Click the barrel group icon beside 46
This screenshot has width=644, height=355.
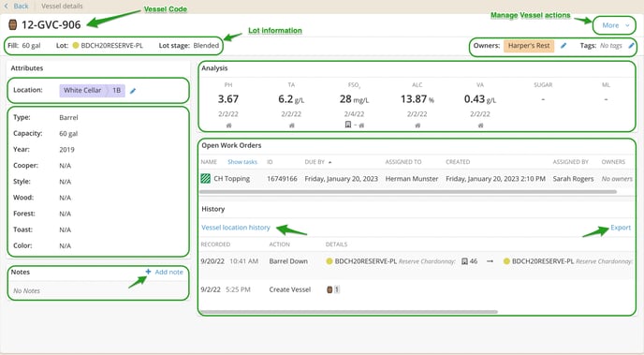464,261
